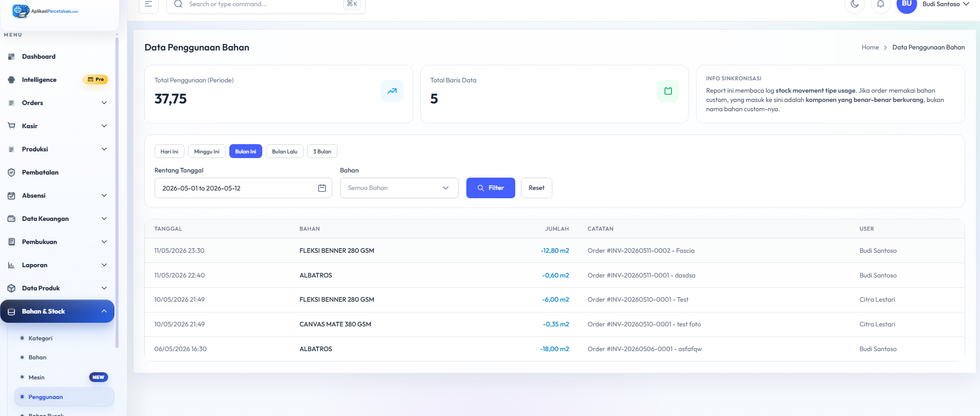This screenshot has height=416, width=980.
Task: Click the Data Keuangan wallet icon
Action: pyautogui.click(x=11, y=219)
